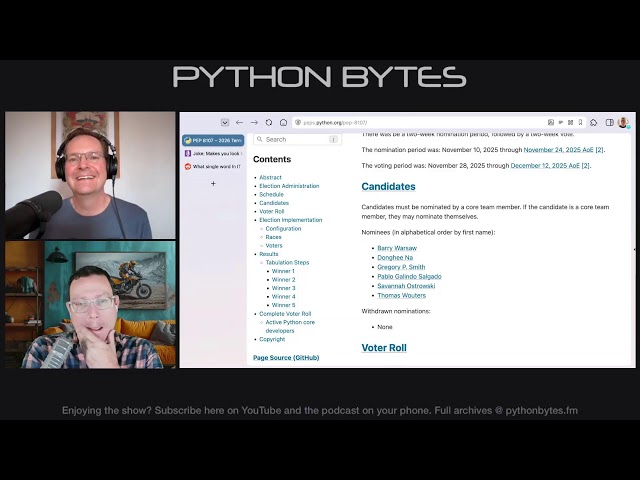Click the grid icon before the bookmark icon

tap(571, 122)
